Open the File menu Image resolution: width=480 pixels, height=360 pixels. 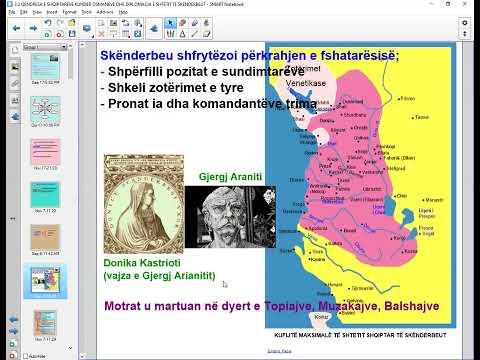[x=12, y=12]
